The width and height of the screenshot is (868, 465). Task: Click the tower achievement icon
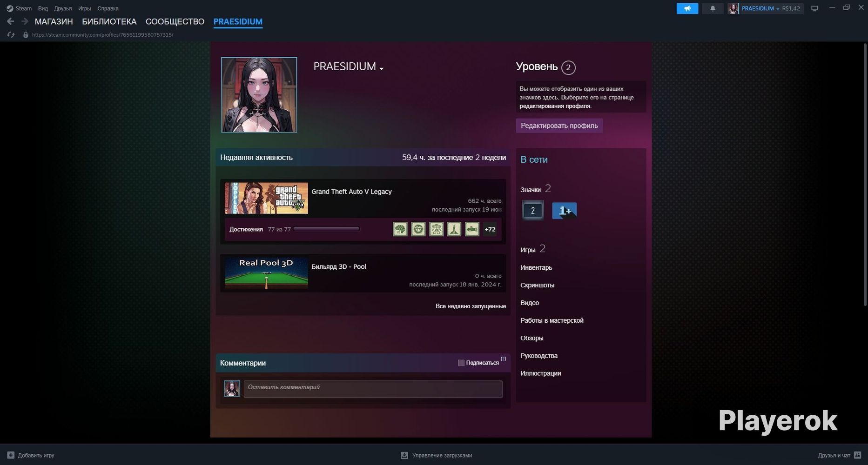point(454,229)
